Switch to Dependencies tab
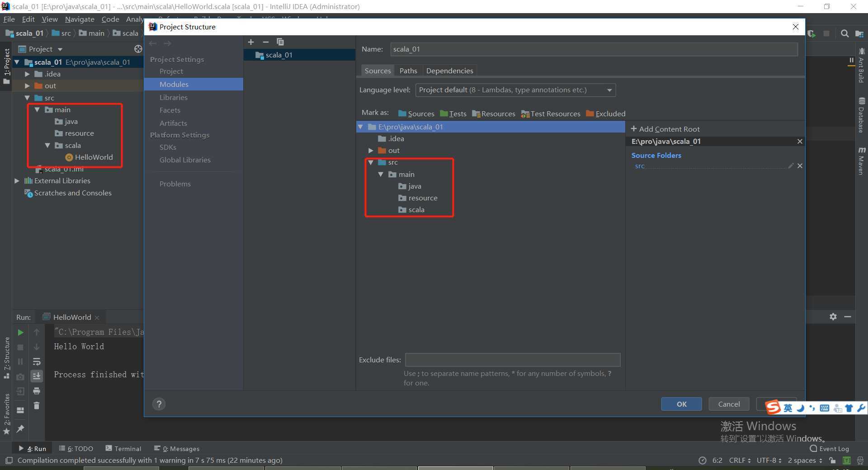 pos(449,71)
